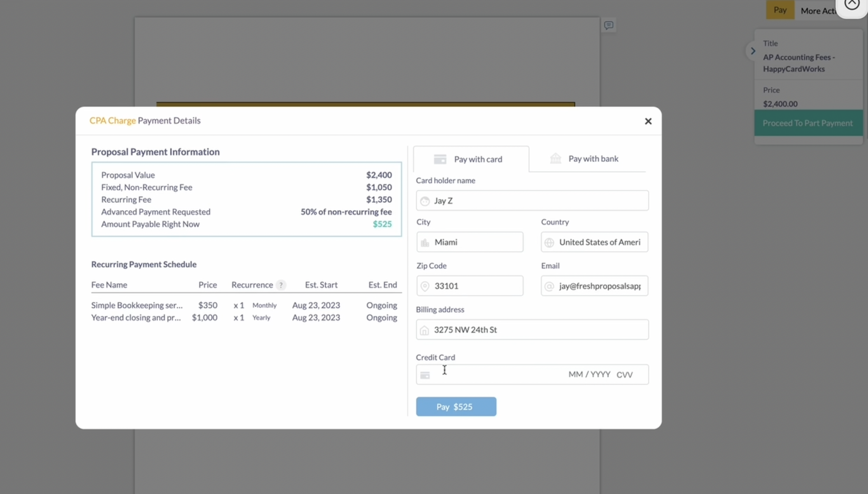Click into the Card holder name field

[x=539, y=201]
